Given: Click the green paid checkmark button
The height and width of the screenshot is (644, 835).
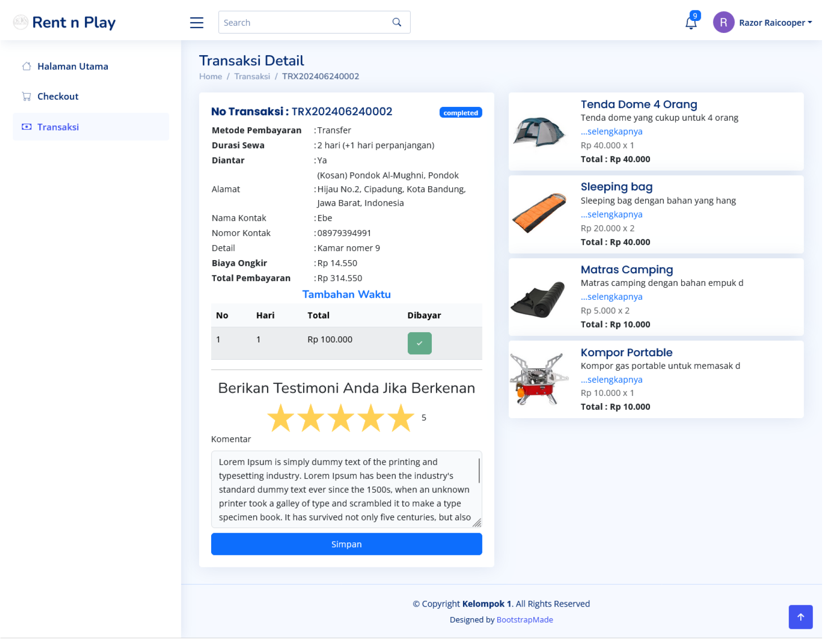Looking at the screenshot, I should pyautogui.click(x=419, y=343).
